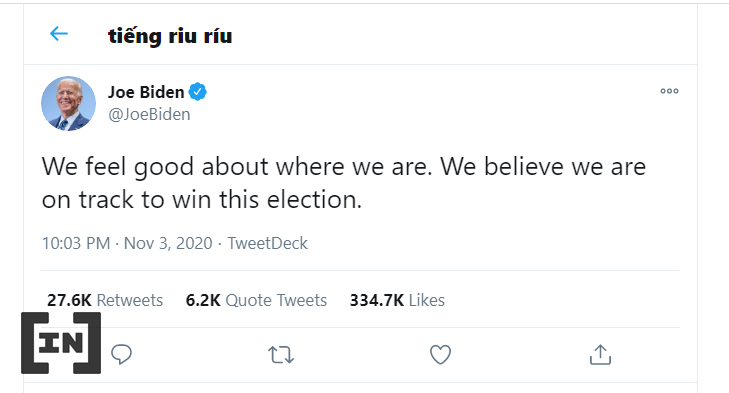Open the TweetDeck source link

coord(267,243)
